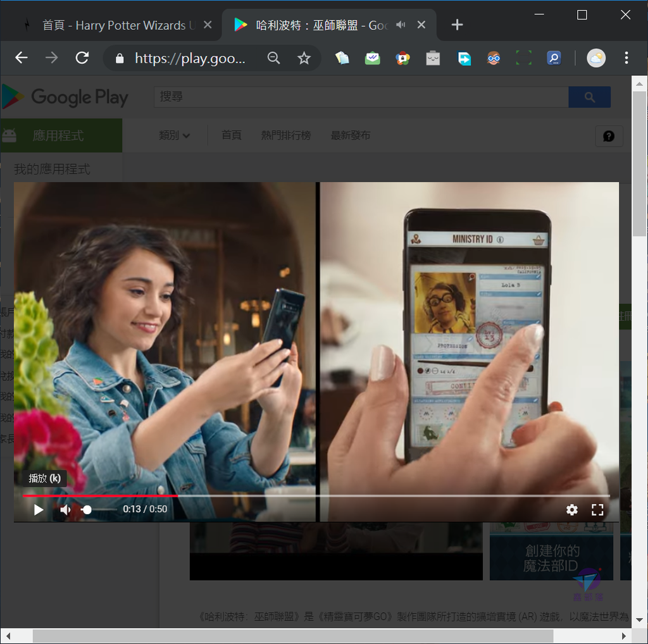Click the Google Play logo
The height and width of the screenshot is (644, 648).
(65, 97)
